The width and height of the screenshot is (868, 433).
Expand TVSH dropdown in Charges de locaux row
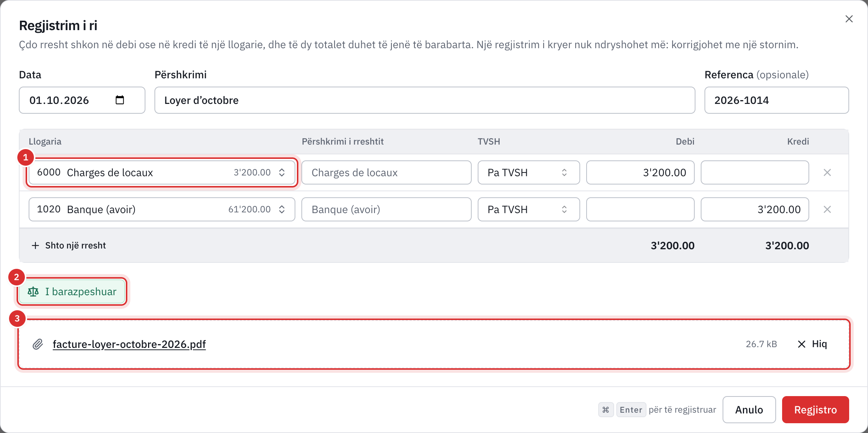(x=529, y=172)
